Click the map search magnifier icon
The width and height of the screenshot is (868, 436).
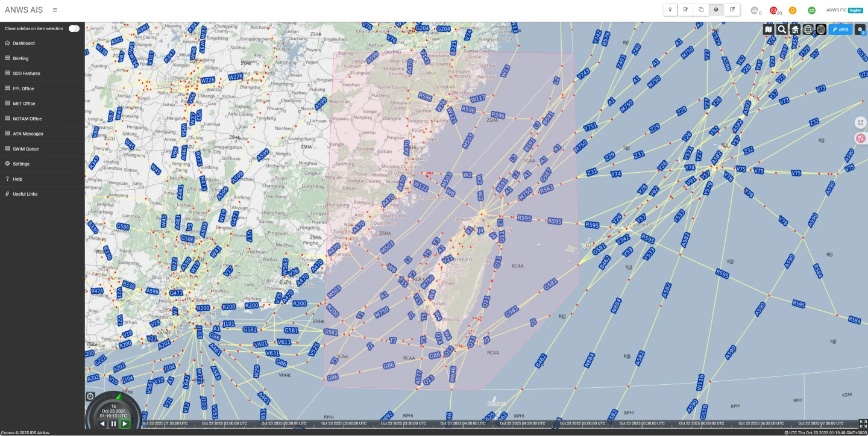pyautogui.click(x=782, y=30)
